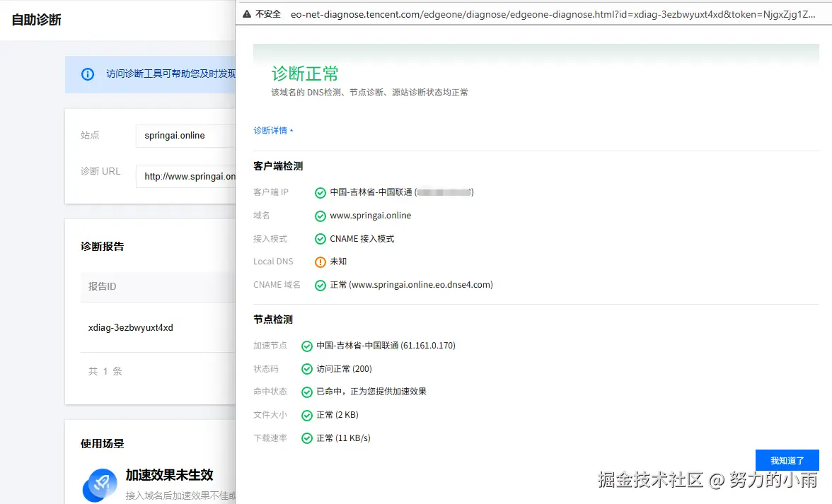The image size is (832, 504).
Task: Click the www.springai.online domain text
Action: click(x=371, y=216)
